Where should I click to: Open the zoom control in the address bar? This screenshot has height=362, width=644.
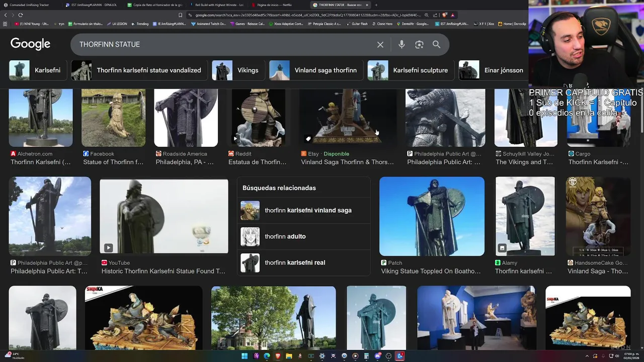click(x=427, y=15)
